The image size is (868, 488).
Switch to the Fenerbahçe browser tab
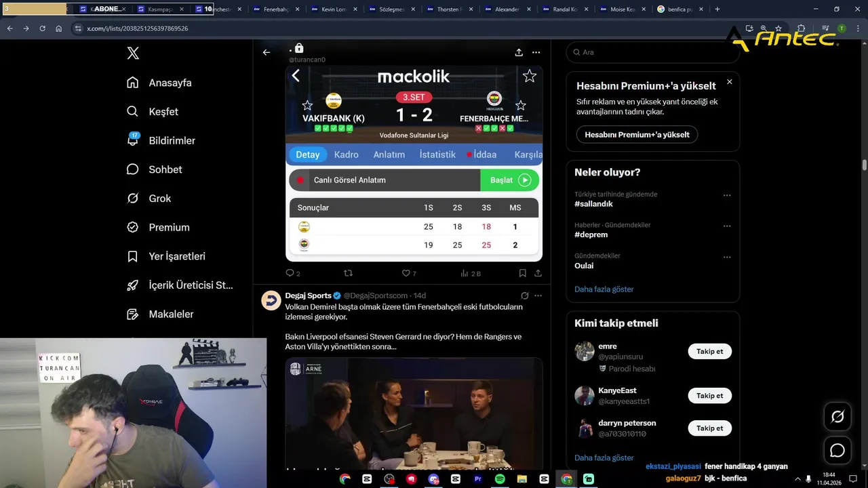275,9
